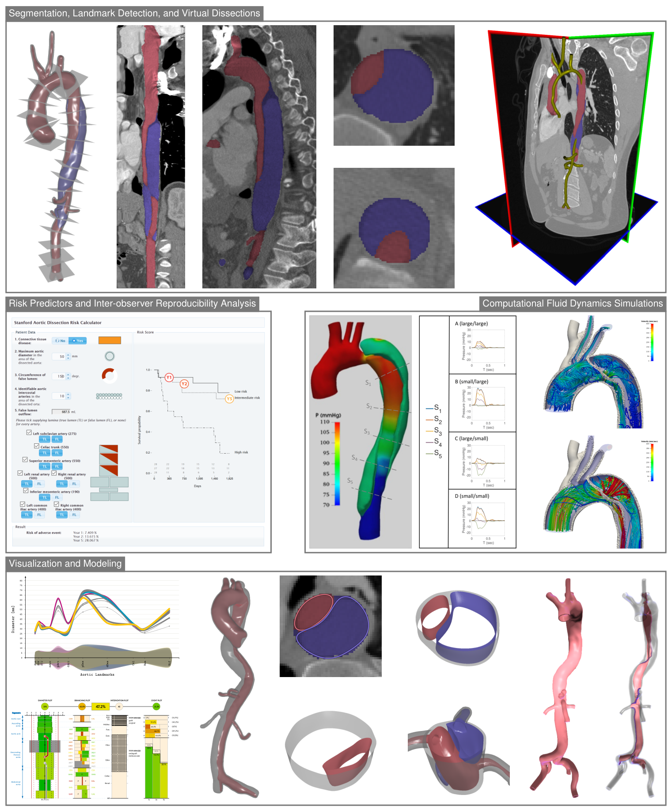Uncheck the Left subclavian artery checkbox
672x810 pixels.
pyautogui.click(x=29, y=433)
